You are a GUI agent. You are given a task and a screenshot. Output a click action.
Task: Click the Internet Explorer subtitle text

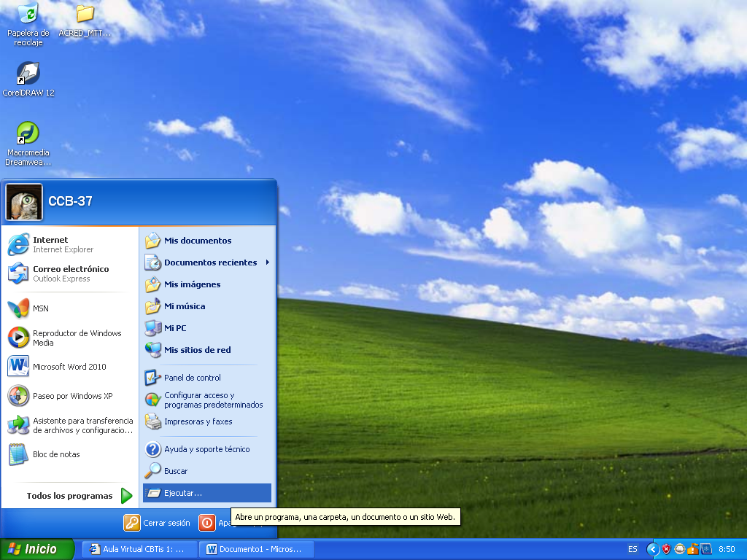click(63, 249)
